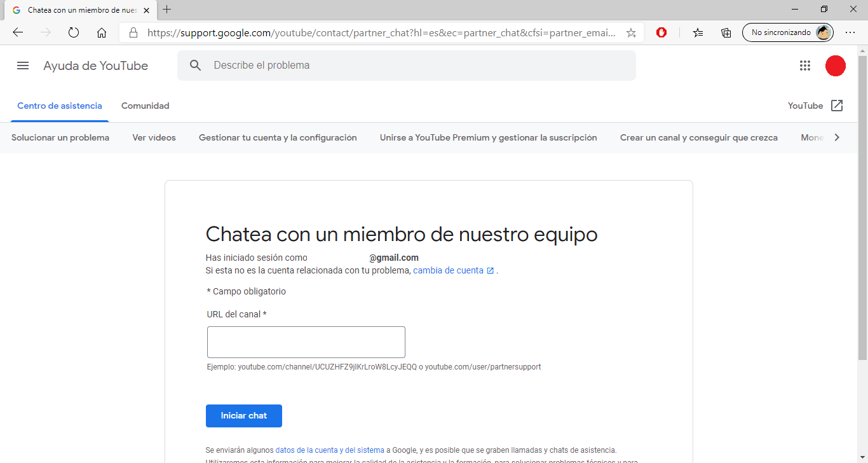The width and height of the screenshot is (868, 463).
Task: Add this page to favorites star
Action: [631, 32]
